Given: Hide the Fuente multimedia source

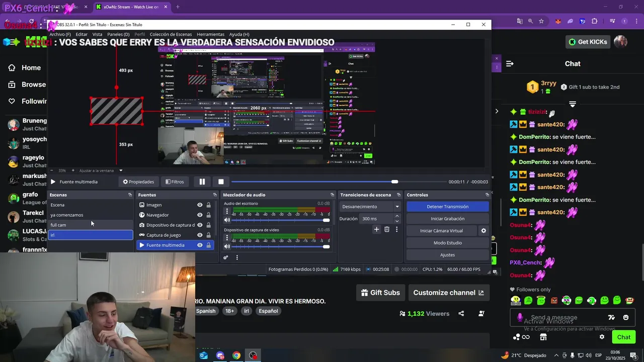Looking at the screenshot, I should pyautogui.click(x=200, y=245).
